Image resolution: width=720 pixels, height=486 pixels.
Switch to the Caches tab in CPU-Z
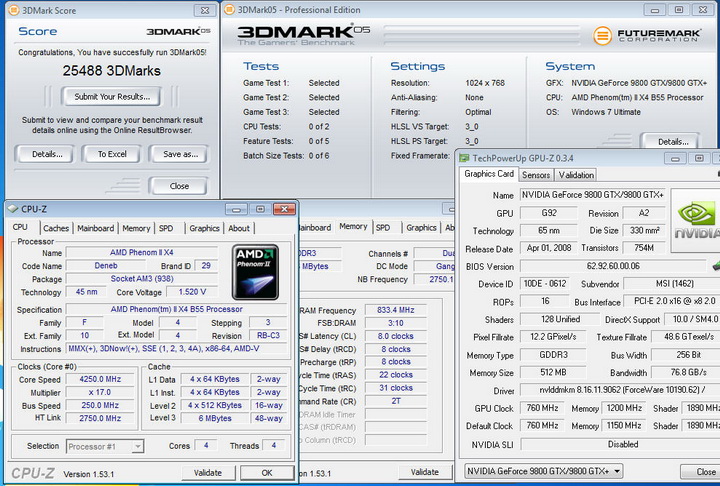coord(56,228)
